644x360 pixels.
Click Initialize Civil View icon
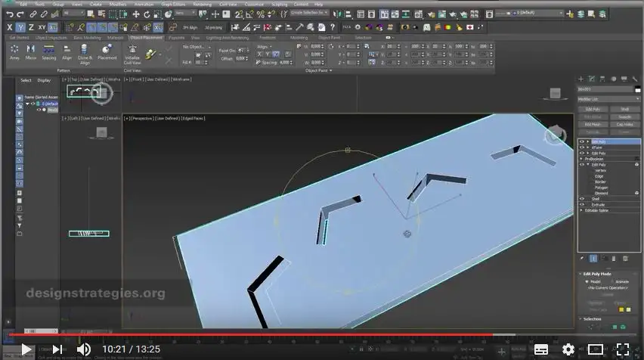click(x=132, y=54)
